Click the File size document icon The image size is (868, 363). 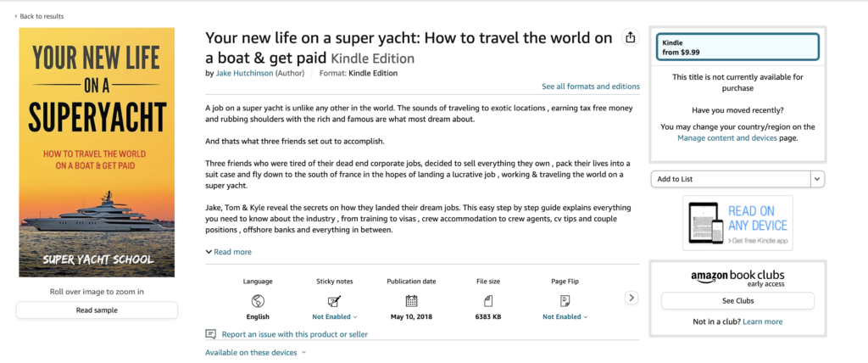click(x=488, y=300)
